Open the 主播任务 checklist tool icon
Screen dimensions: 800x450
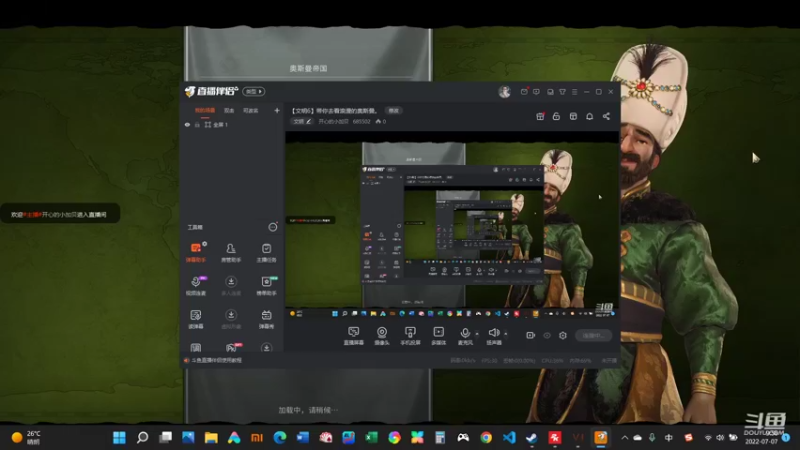(266, 252)
